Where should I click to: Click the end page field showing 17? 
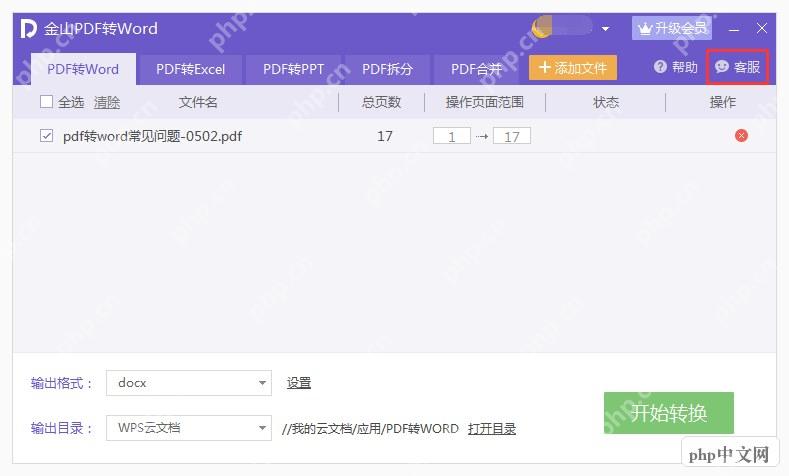point(512,136)
